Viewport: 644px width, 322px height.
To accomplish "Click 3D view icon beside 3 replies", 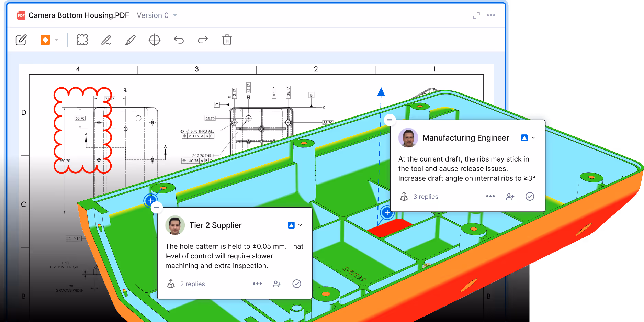I will pos(404,197).
